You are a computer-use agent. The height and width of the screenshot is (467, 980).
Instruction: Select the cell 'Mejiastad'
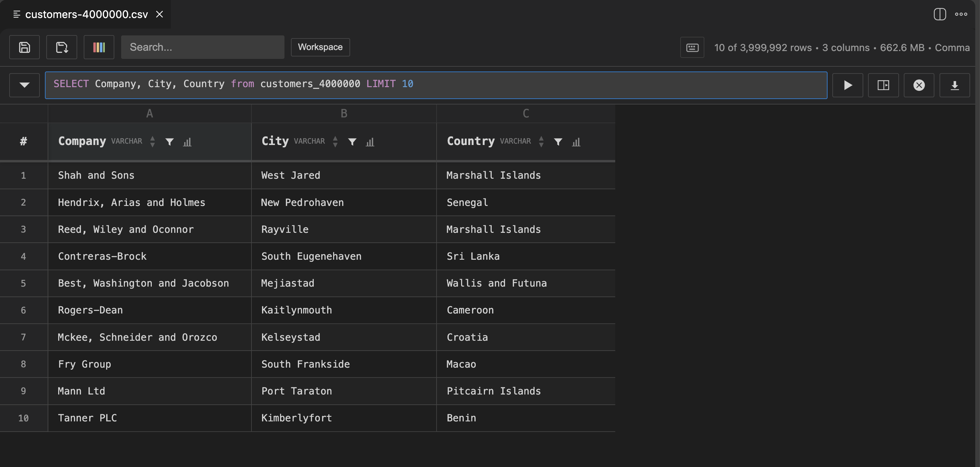[344, 284]
